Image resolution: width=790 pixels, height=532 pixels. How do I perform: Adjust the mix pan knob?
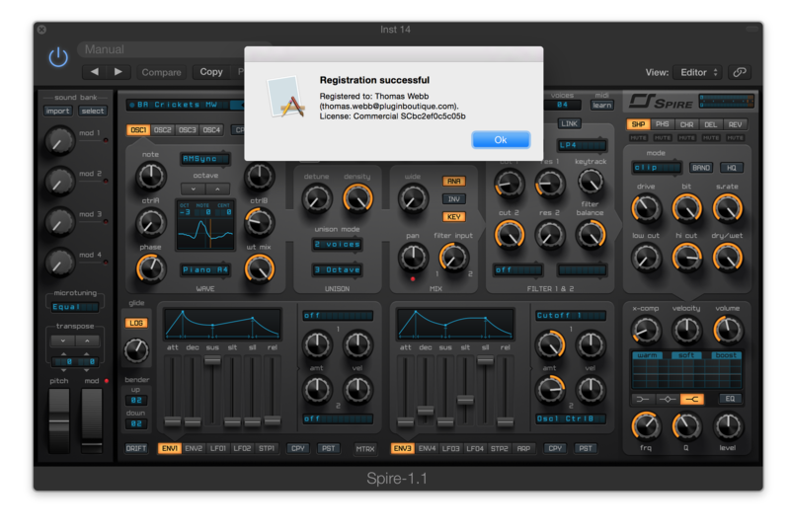[x=413, y=258]
